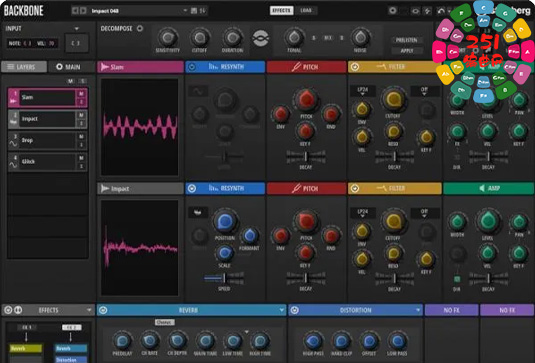Click the Apply button
Image resolution: width=535 pixels, height=363 pixels.
click(x=406, y=50)
